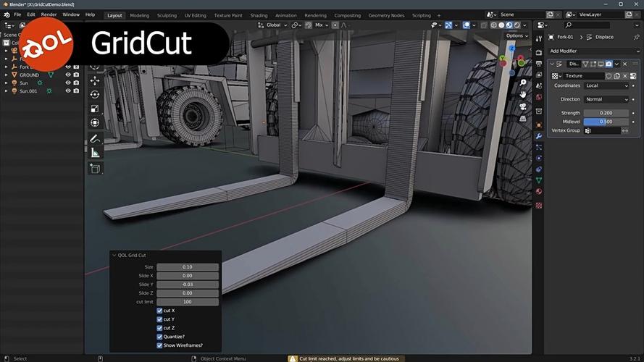The image size is (644, 362).
Task: Open the Render properties tab
Action: (539, 53)
